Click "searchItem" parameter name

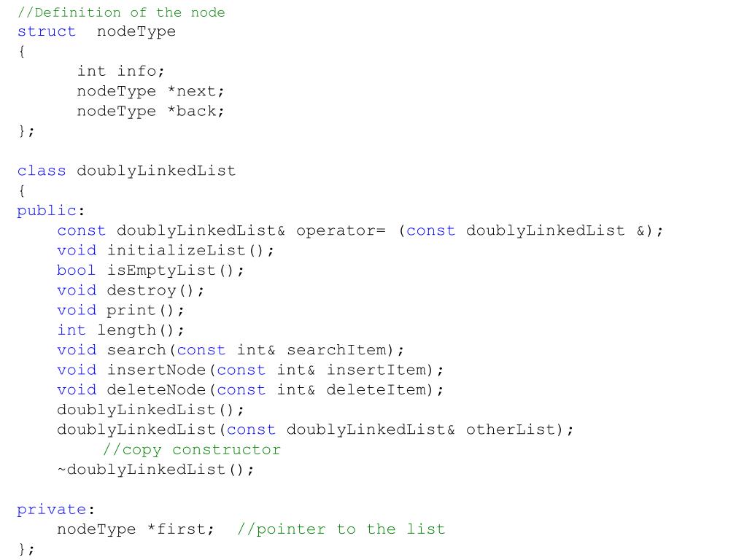tap(336, 351)
